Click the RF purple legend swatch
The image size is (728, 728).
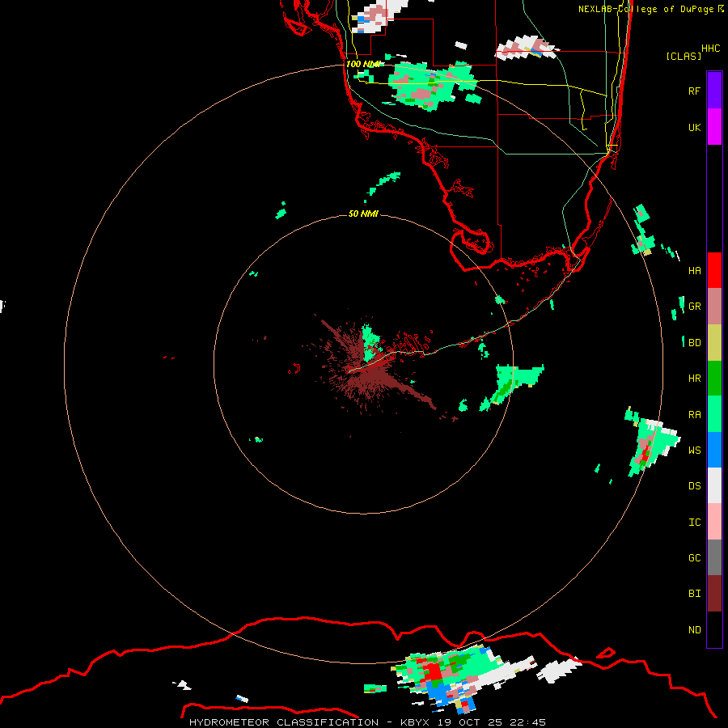(714, 91)
